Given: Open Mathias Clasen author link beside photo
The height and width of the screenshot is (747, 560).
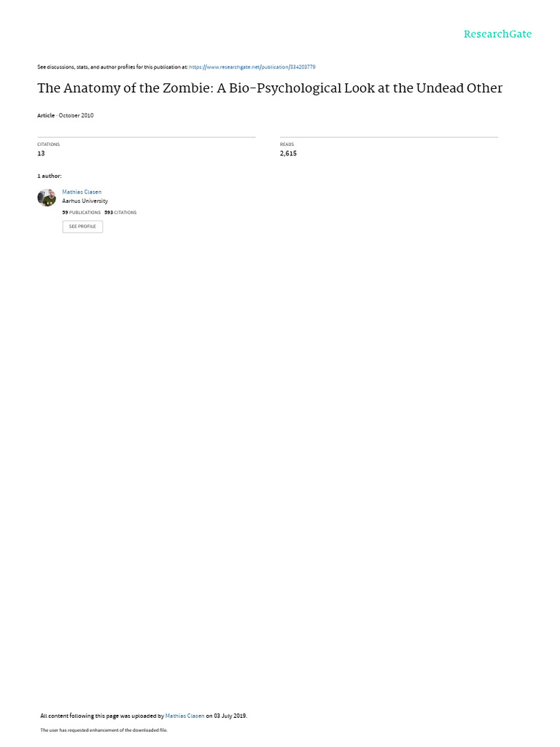Looking at the screenshot, I should click(82, 192).
